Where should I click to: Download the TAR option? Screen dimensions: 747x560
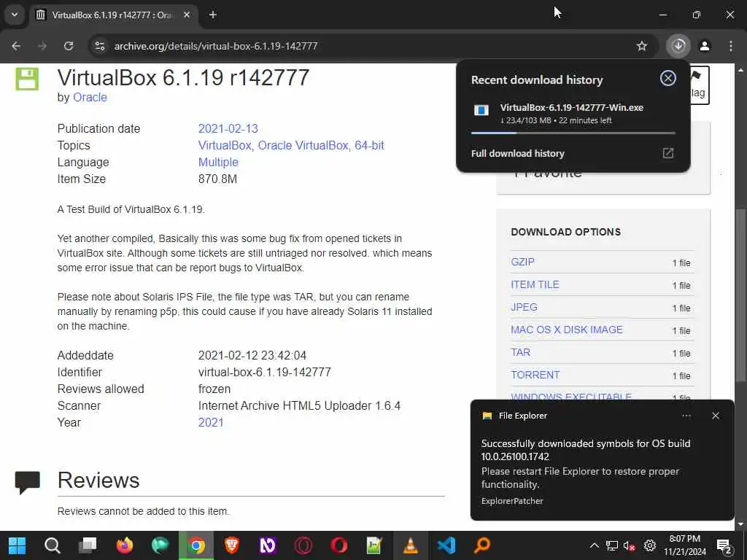[x=520, y=352]
